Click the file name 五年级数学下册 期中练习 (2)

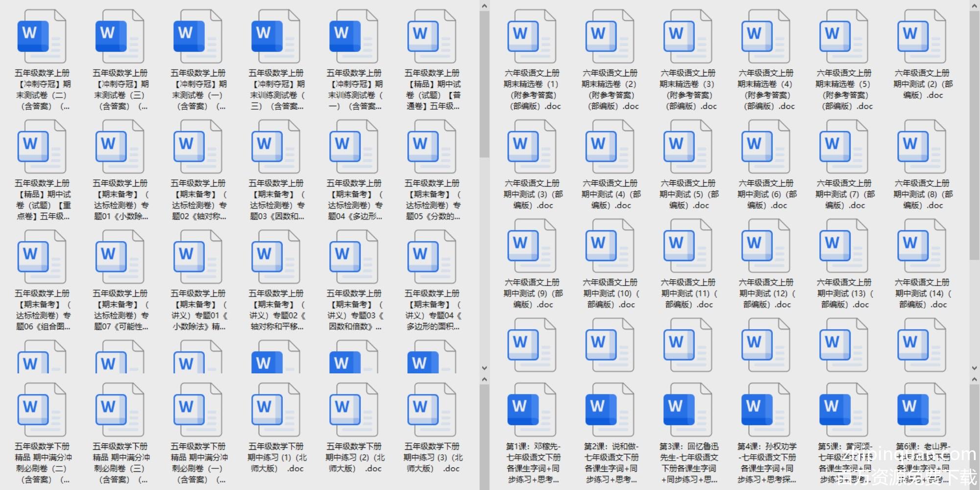pyautogui.click(x=354, y=458)
